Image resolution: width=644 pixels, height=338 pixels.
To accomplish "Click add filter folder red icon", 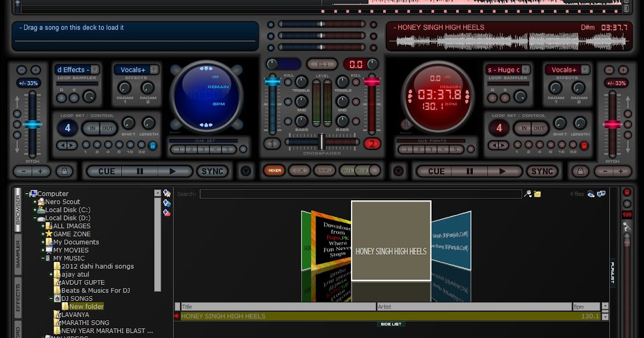I will [x=167, y=212].
